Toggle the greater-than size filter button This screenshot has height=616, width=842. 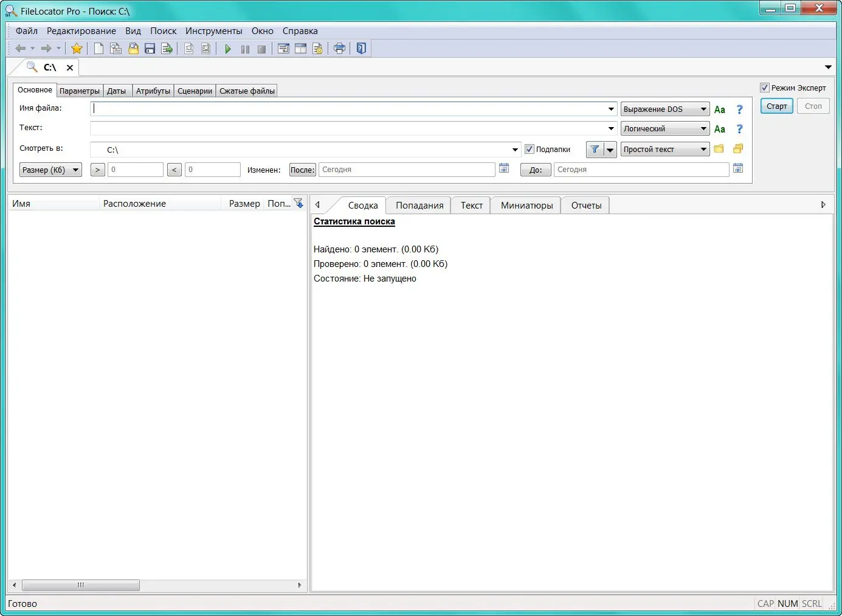point(97,170)
